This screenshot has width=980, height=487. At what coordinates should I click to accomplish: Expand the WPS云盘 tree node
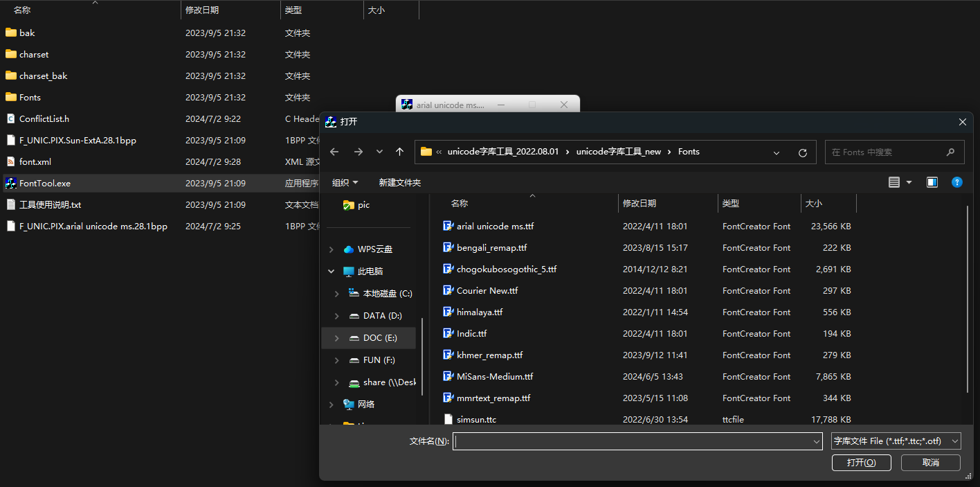tap(332, 249)
